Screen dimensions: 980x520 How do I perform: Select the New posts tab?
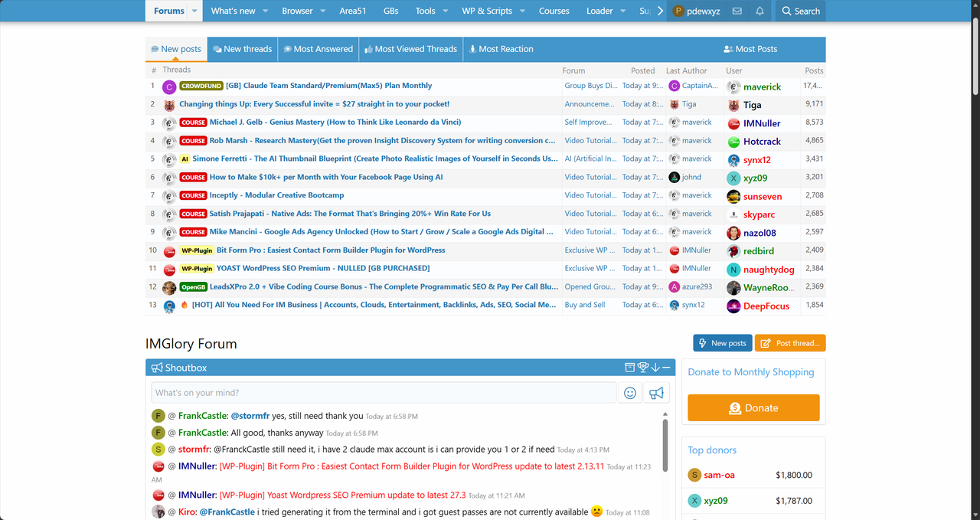tap(176, 49)
